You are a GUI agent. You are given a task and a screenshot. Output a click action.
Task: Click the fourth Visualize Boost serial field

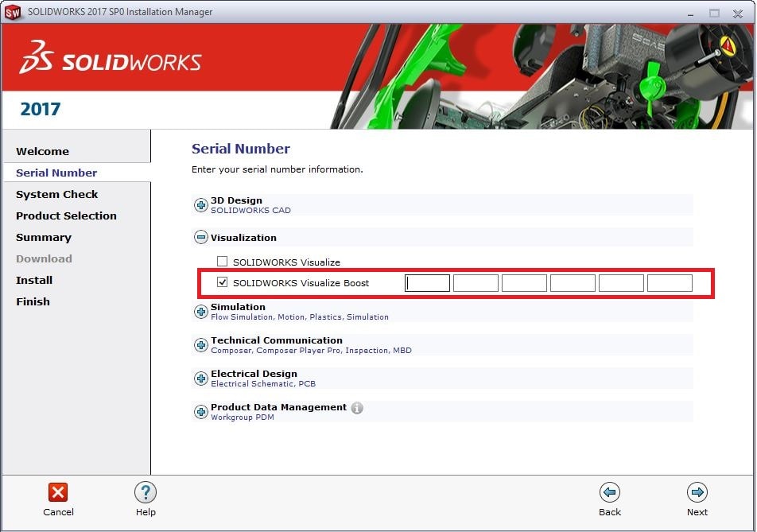(573, 283)
